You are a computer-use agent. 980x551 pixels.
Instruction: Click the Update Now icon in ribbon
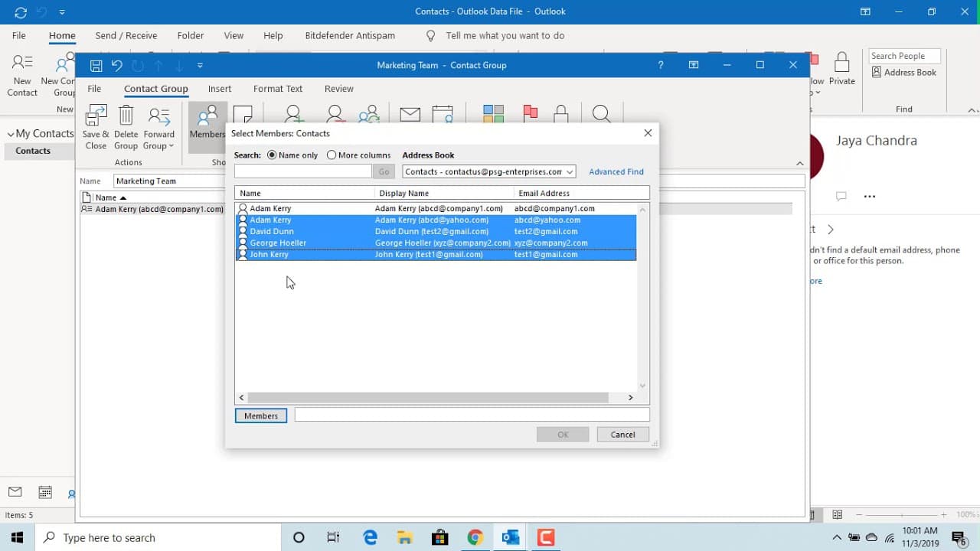coord(370,114)
